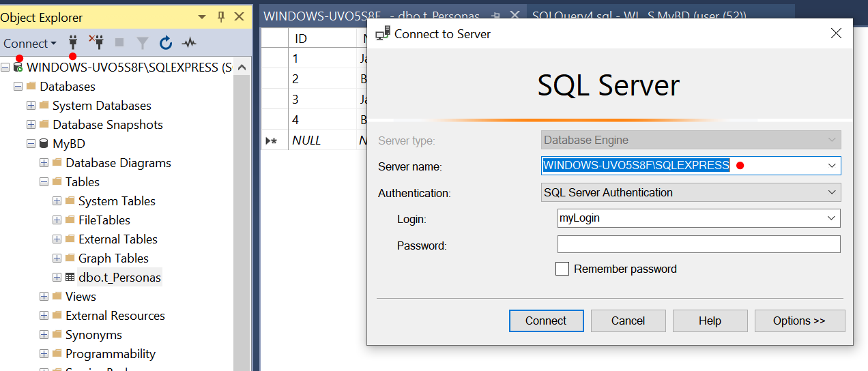The width and height of the screenshot is (868, 371).
Task: Click the Disconnect plug icon with red X
Action: tap(96, 43)
